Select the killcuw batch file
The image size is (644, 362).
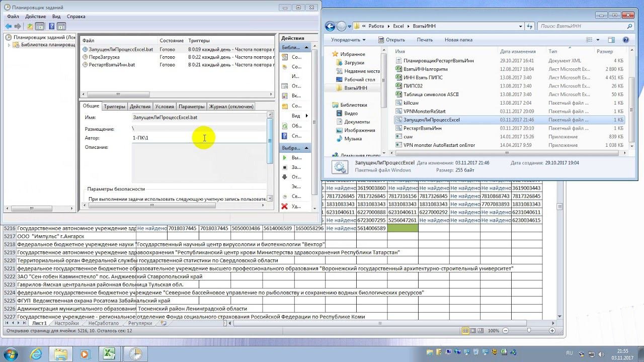(x=411, y=103)
